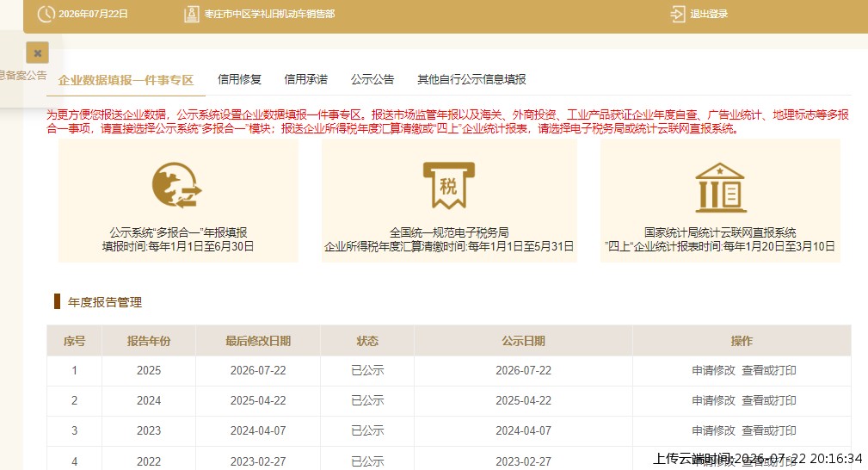Close the side panel with the X button

pyautogui.click(x=38, y=53)
